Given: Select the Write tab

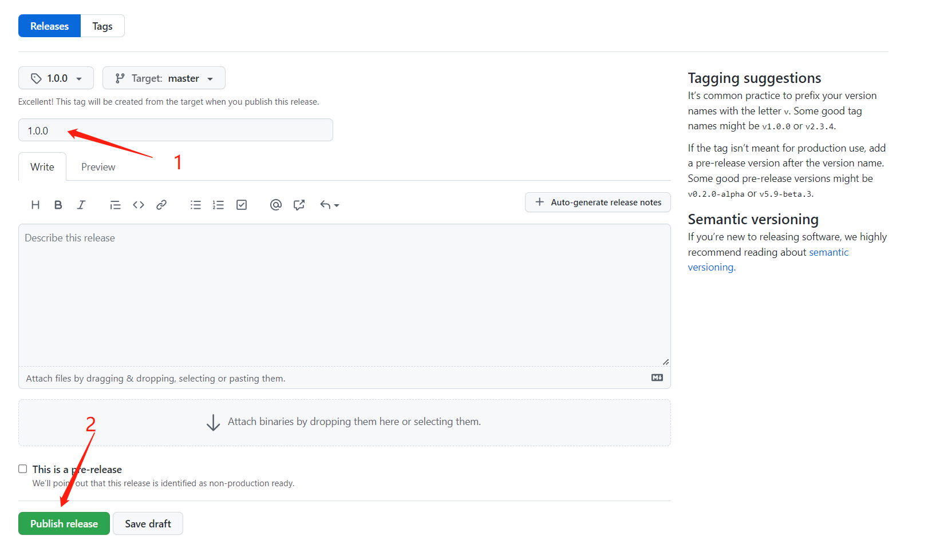Looking at the screenshot, I should pos(42,166).
